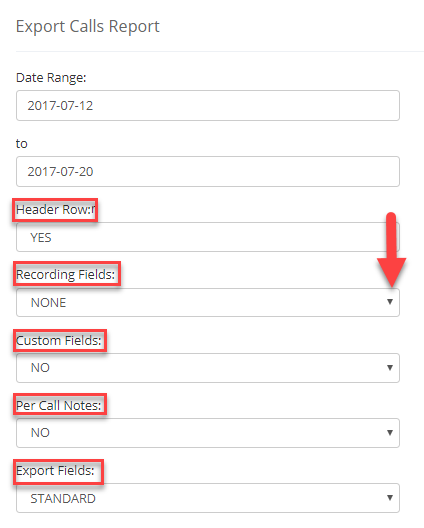
Task: Click the Export Fields dropdown arrow
Action: tap(390, 497)
